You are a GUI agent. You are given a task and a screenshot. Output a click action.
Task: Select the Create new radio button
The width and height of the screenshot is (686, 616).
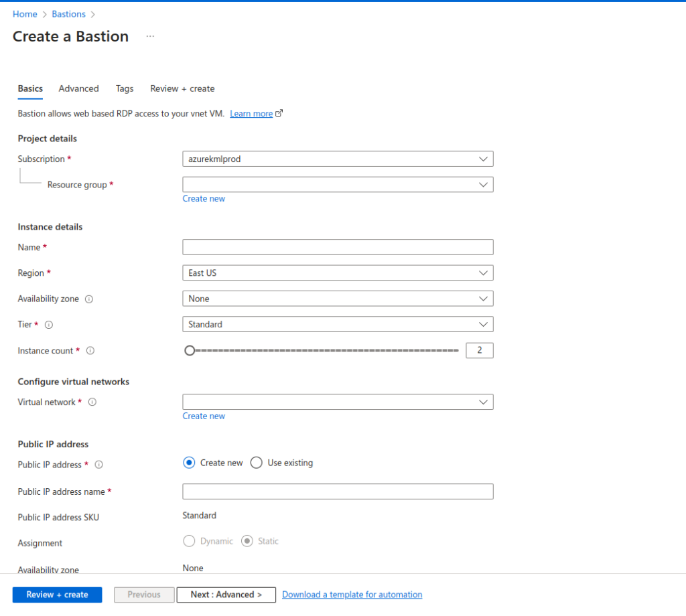pos(189,463)
